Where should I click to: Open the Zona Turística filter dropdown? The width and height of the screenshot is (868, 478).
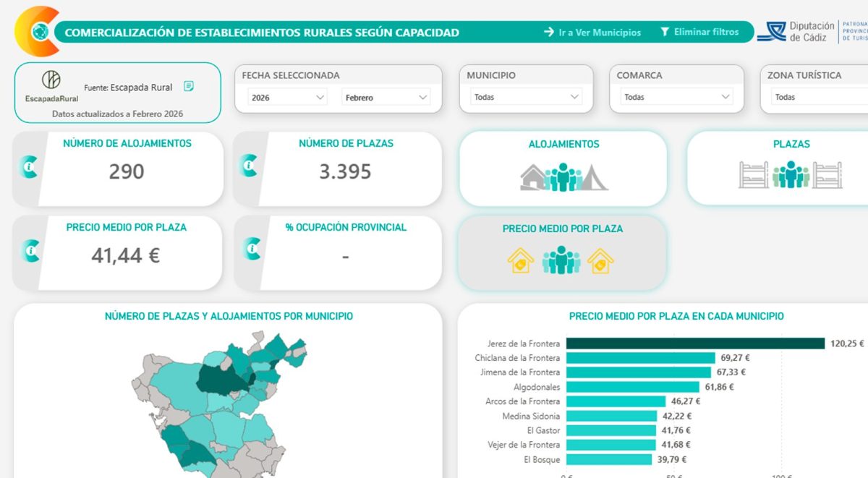(x=817, y=97)
